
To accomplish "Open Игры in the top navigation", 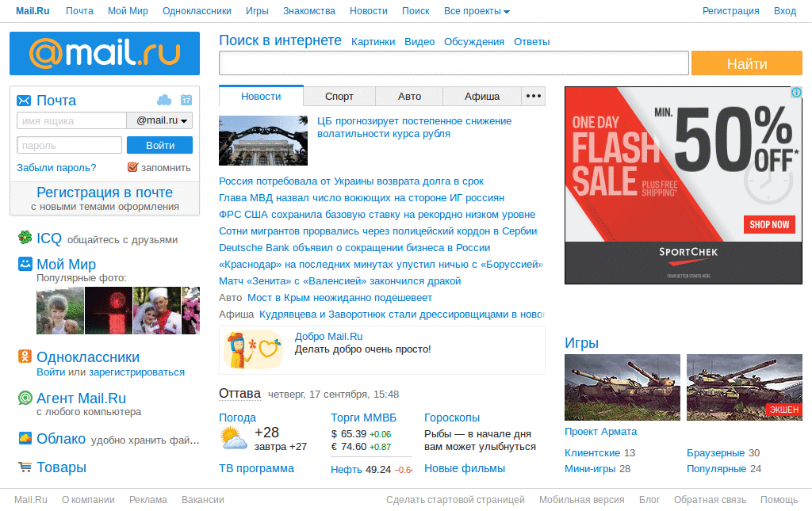I will coord(257,11).
